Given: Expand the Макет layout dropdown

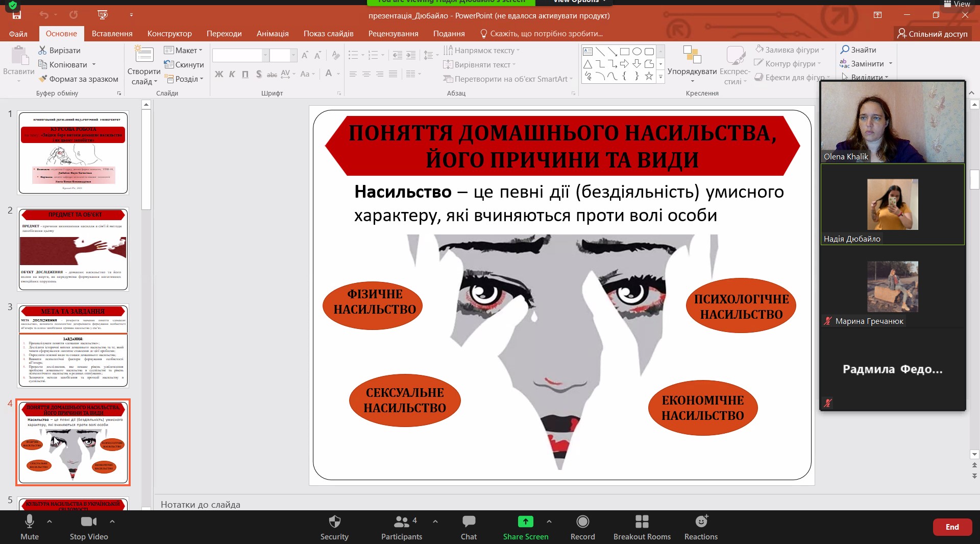Looking at the screenshot, I should click(184, 50).
